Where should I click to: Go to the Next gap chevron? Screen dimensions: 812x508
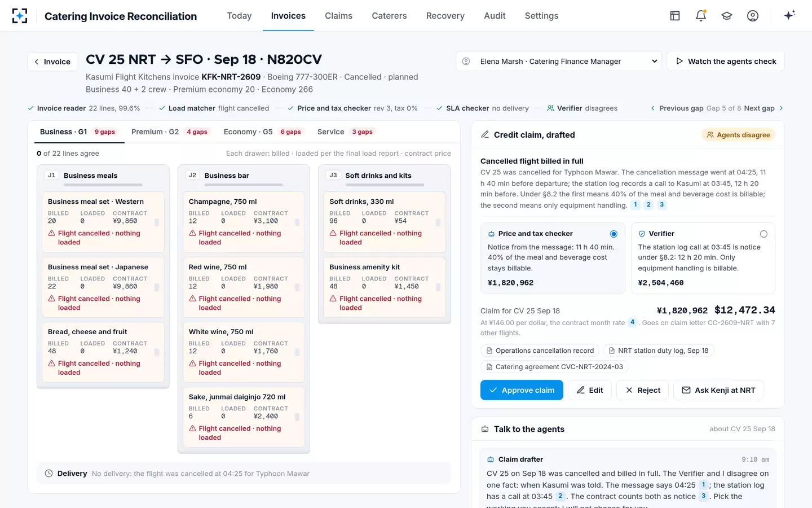click(x=781, y=108)
